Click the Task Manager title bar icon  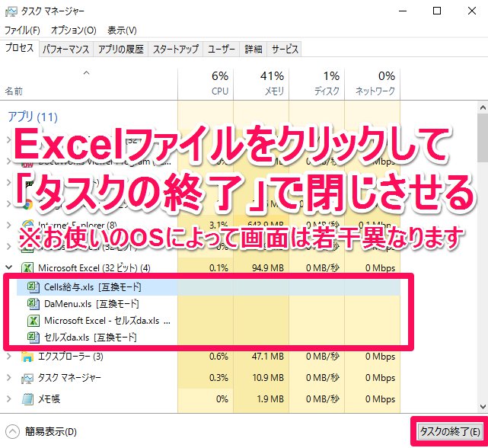coord(11,11)
